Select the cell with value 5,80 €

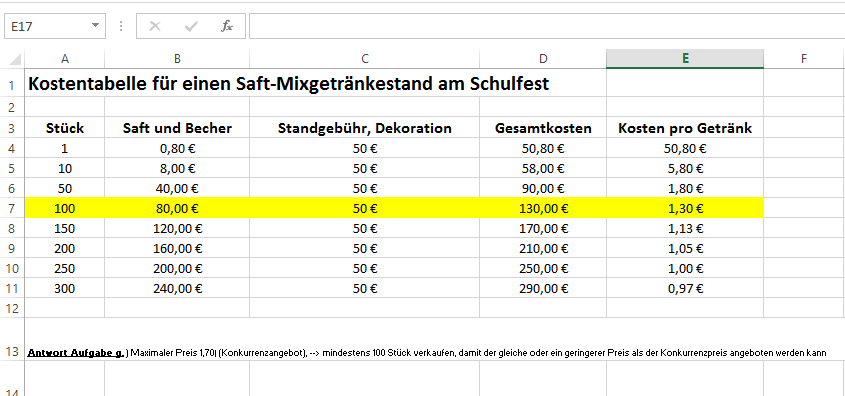coord(685,169)
